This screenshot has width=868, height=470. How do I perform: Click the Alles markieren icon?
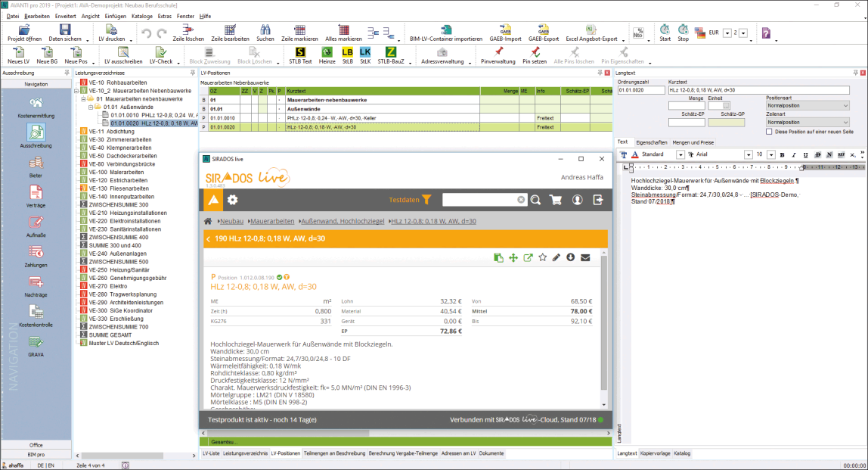(344, 30)
